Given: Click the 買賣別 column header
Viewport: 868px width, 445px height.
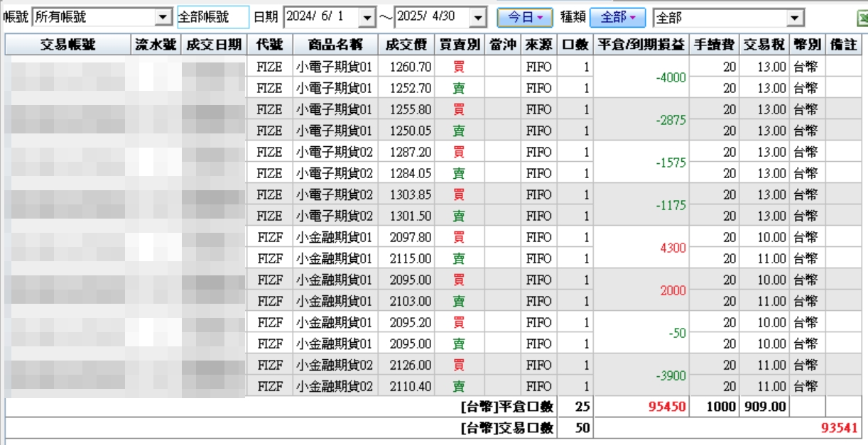Looking at the screenshot, I should click(x=459, y=45).
